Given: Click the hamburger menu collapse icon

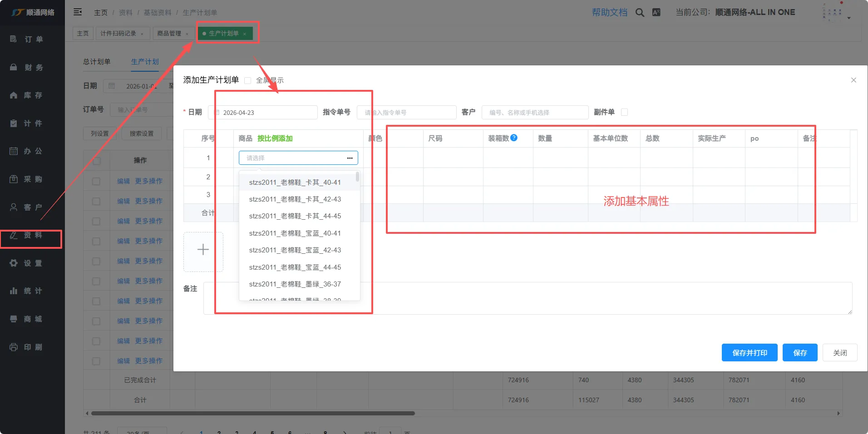Looking at the screenshot, I should (78, 12).
